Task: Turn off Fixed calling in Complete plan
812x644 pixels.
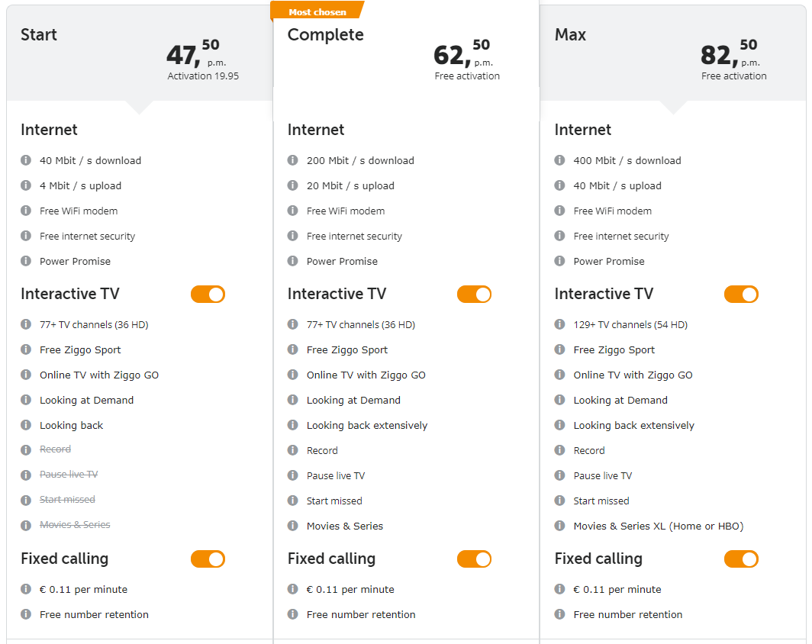Action: (x=474, y=559)
